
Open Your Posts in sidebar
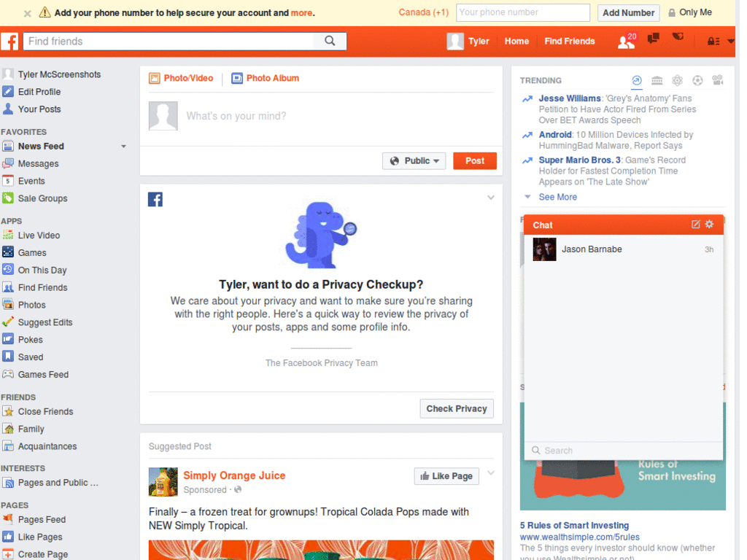click(39, 109)
